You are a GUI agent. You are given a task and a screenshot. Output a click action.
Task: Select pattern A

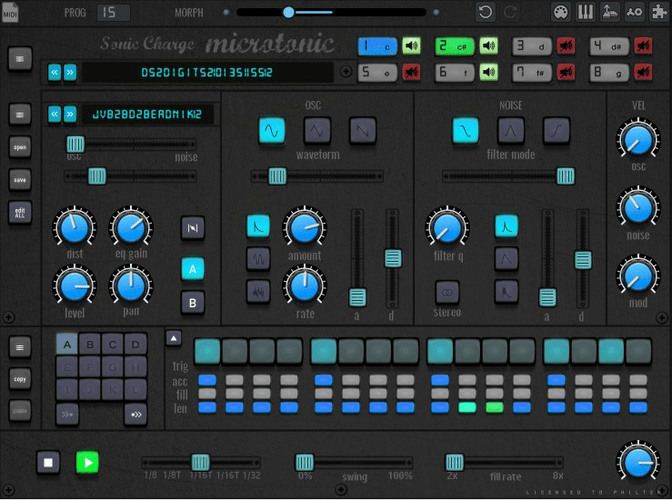(67, 344)
